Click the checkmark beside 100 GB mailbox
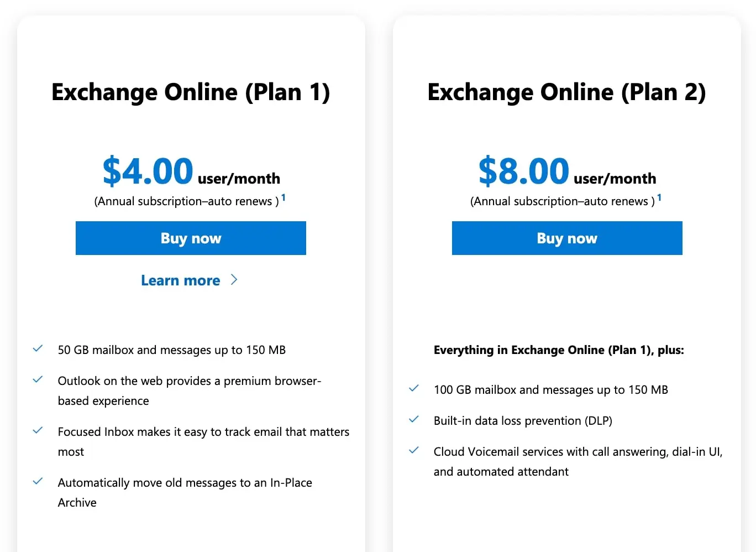The width and height of the screenshot is (756, 552). point(413,389)
